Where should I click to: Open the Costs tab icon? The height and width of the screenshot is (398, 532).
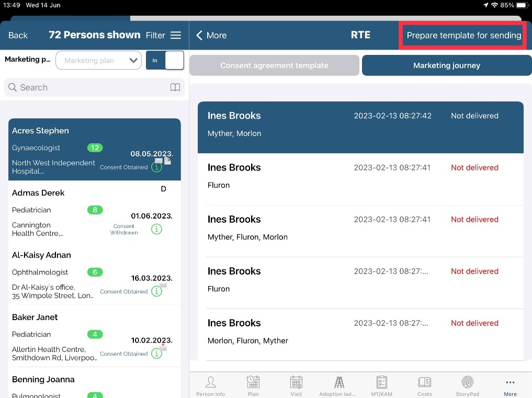click(x=425, y=382)
